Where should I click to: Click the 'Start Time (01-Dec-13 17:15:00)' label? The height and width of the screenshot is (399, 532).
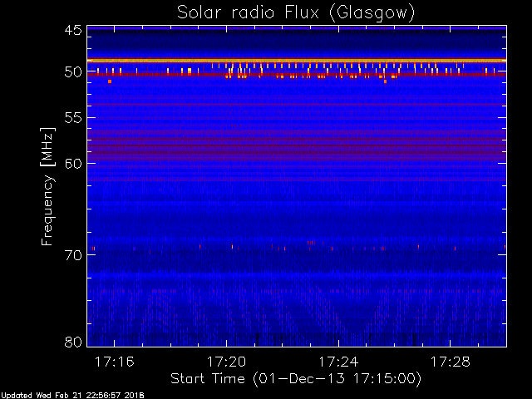tap(296, 378)
